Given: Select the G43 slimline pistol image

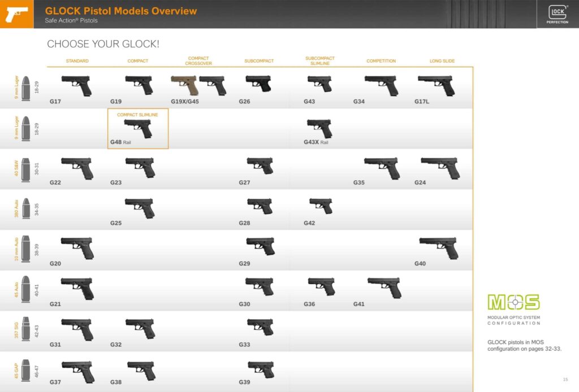Looking at the screenshot, I should pyautogui.click(x=319, y=84).
